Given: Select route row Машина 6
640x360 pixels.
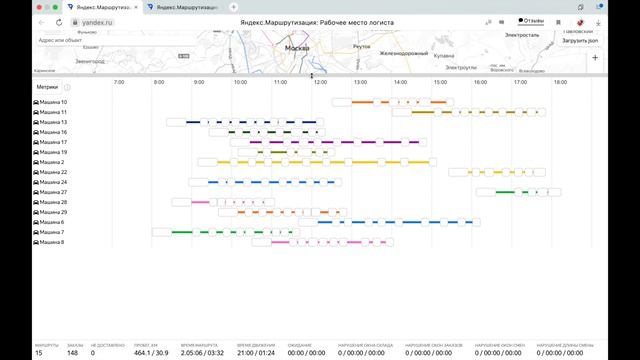Looking at the screenshot, I should pos(48,222).
